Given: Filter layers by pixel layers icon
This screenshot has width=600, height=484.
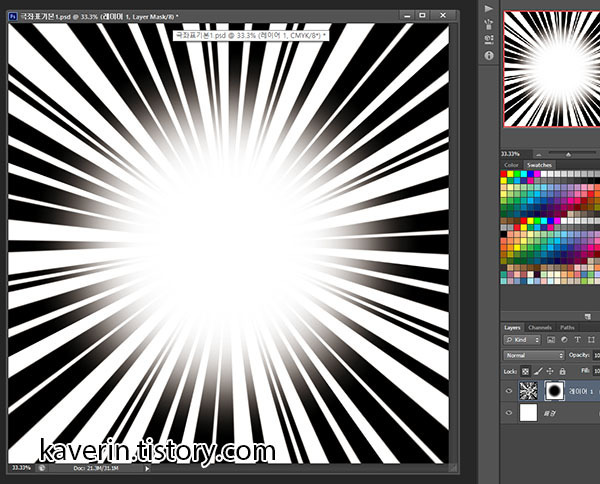Looking at the screenshot, I should click(551, 340).
